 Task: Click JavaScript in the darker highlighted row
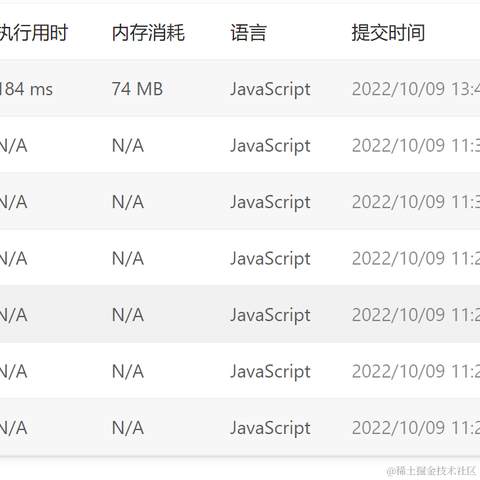pos(270,315)
